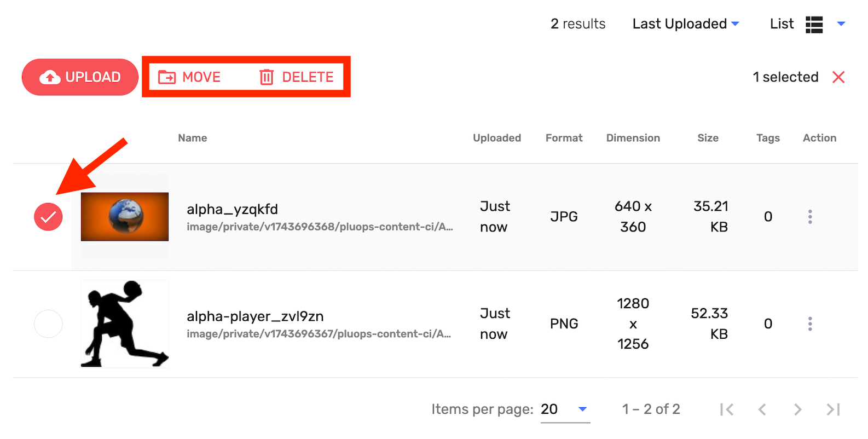Move the selected asset to folder
Image resolution: width=868 pixels, height=439 pixels.
[x=189, y=77]
